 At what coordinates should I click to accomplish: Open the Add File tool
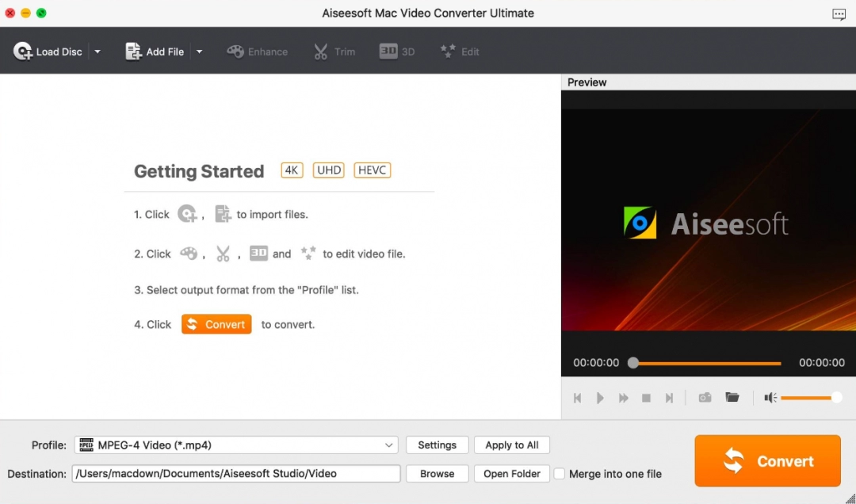point(155,51)
